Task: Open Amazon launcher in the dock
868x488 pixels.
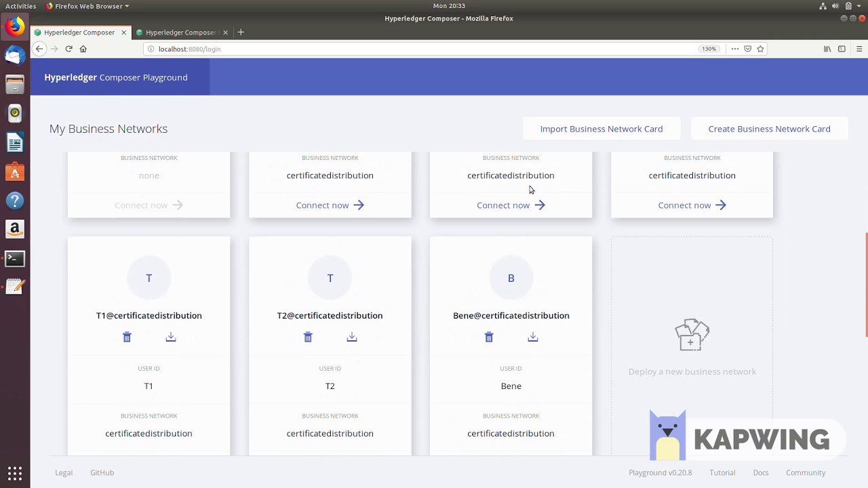Action: (15, 229)
